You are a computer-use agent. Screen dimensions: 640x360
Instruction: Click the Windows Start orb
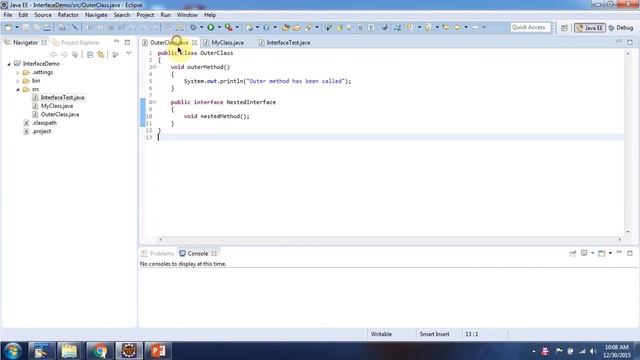12,351
